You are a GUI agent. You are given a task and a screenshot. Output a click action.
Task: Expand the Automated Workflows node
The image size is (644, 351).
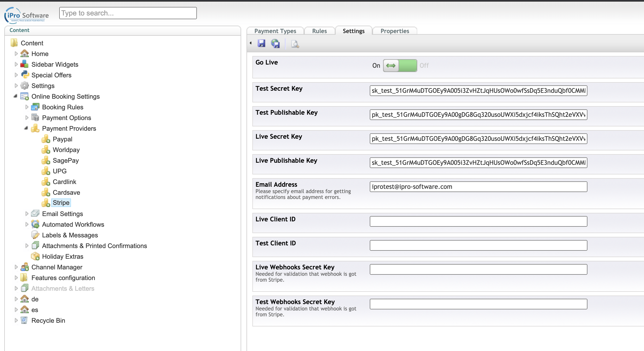(27, 224)
